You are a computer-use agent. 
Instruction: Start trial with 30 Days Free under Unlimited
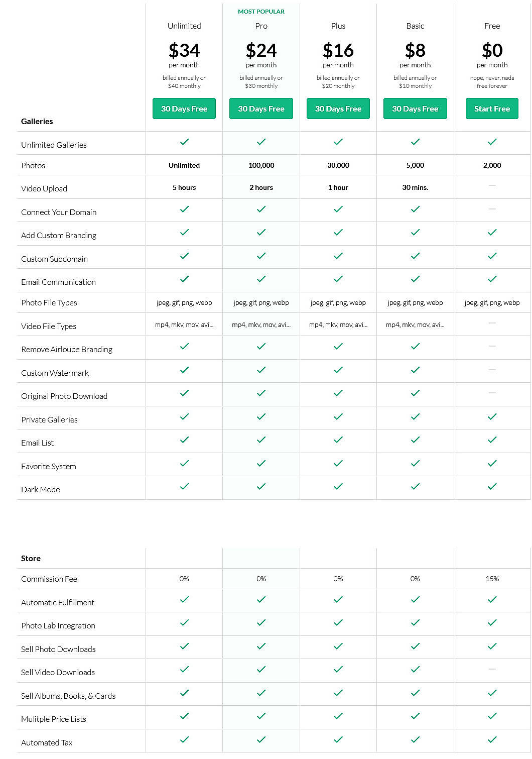click(x=184, y=109)
